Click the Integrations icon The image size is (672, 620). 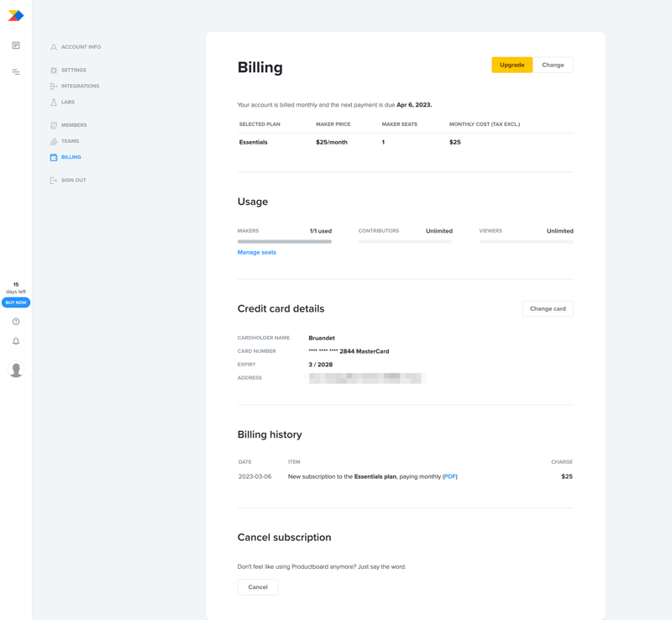(52, 86)
